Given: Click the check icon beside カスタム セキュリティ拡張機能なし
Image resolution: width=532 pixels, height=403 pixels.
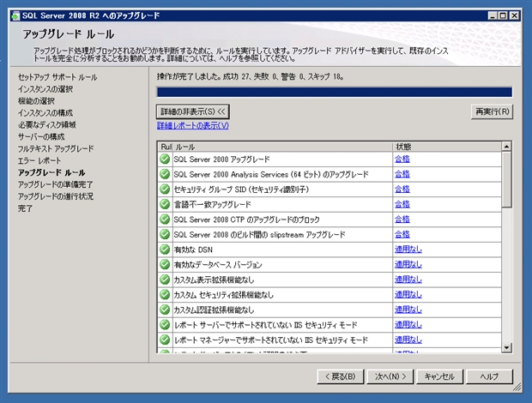Looking at the screenshot, I should 165,295.
